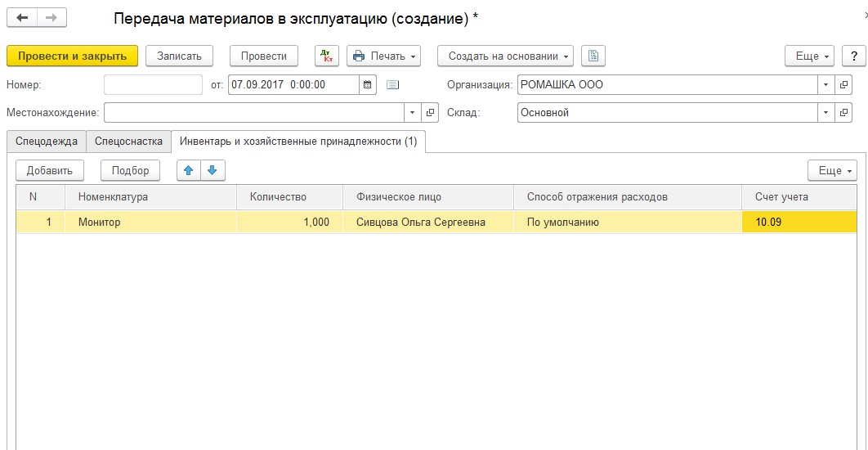The width and height of the screenshot is (868, 450).
Task: Open the document report icon button
Action: [593, 56]
